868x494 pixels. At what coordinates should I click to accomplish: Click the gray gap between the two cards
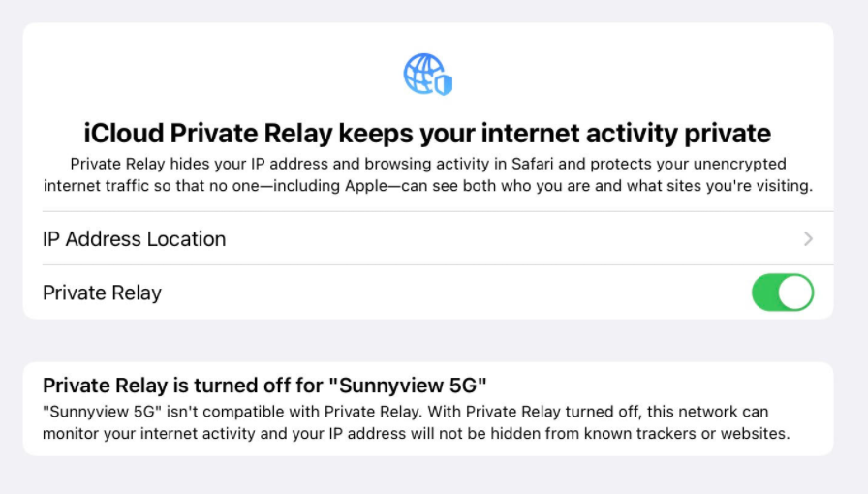[x=428, y=341]
